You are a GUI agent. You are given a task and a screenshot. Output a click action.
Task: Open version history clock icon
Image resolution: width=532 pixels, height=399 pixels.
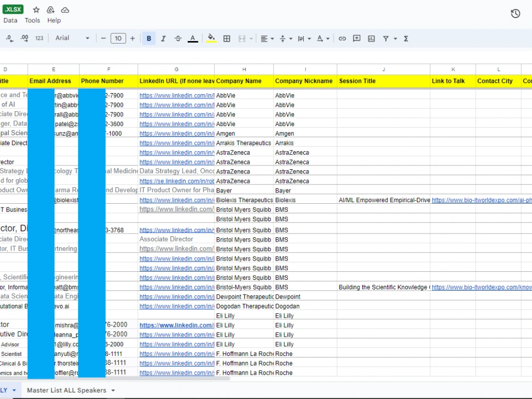[x=516, y=14]
